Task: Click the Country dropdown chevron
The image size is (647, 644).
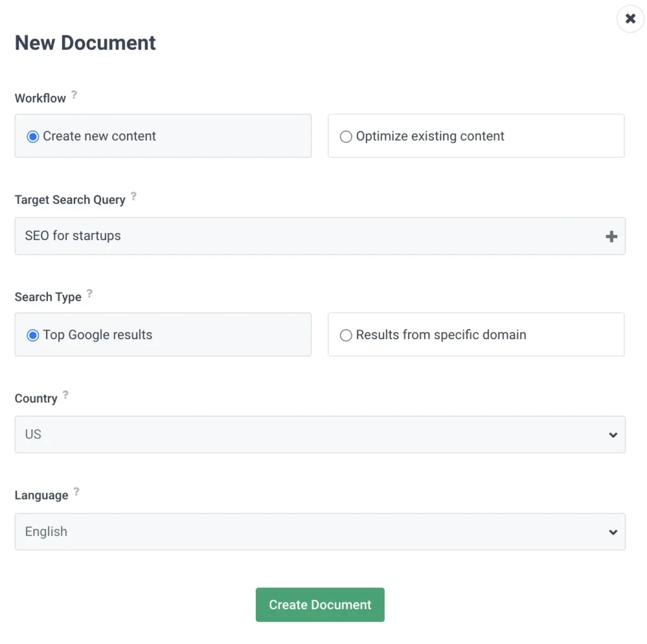Action: [612, 434]
